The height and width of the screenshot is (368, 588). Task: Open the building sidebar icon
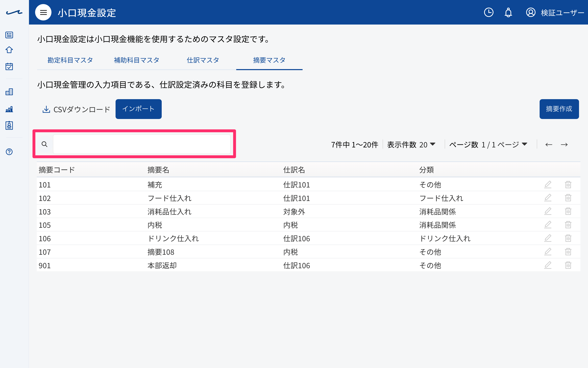coord(9,92)
